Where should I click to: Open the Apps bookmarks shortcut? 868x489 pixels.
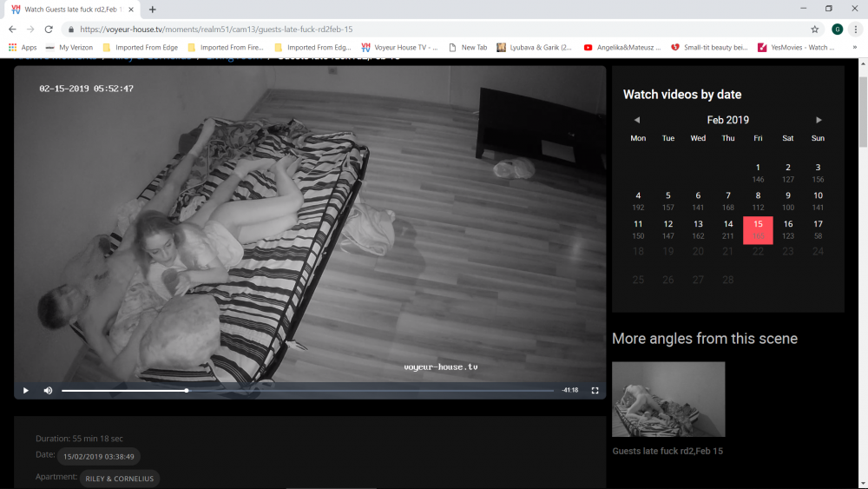point(23,48)
